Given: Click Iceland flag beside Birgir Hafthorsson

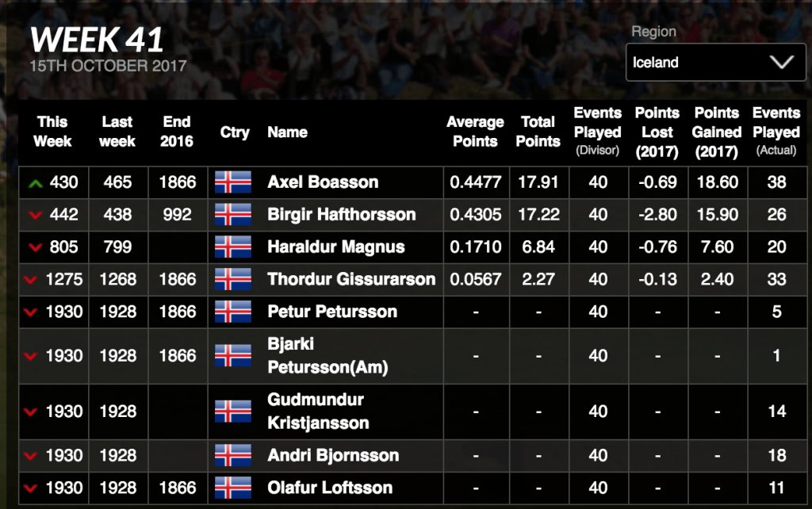Looking at the screenshot, I should pyautogui.click(x=233, y=215).
